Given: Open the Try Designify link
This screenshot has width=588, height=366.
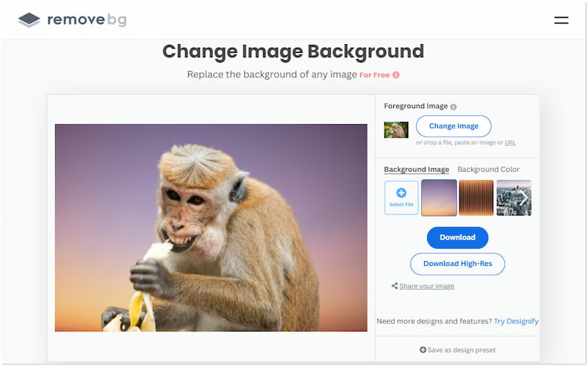Looking at the screenshot, I should [516, 321].
